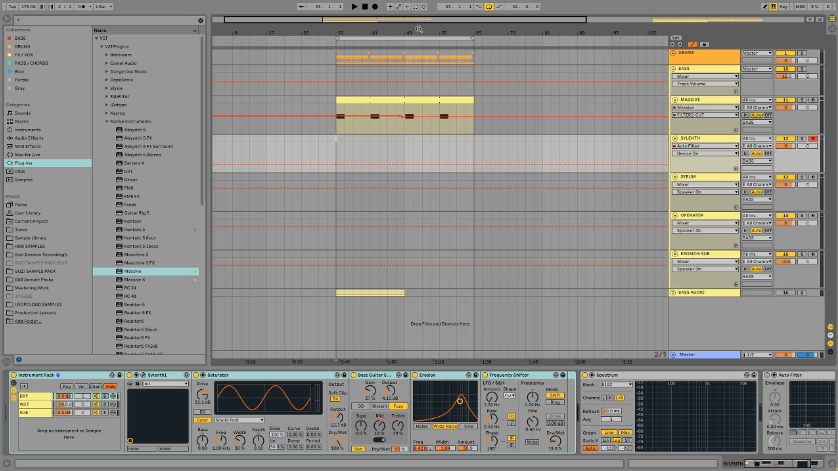Toggle the EROSION SUB track activator 15

pyautogui.click(x=786, y=253)
